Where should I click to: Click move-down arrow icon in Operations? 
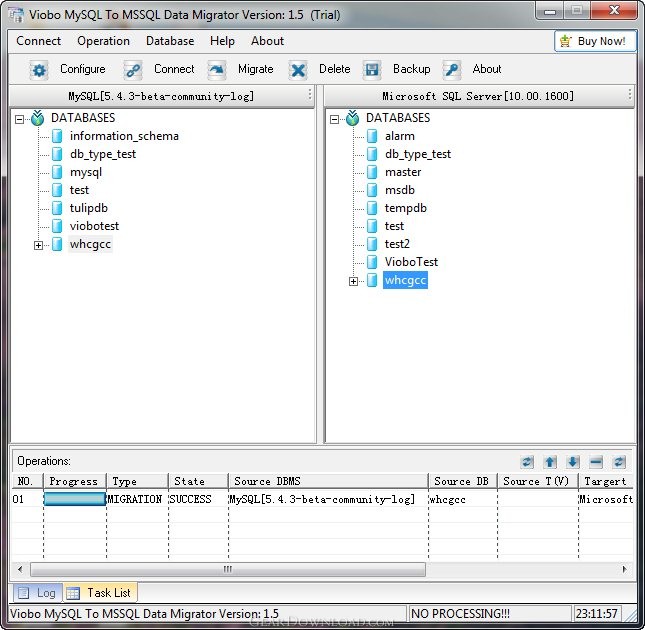coord(573,462)
